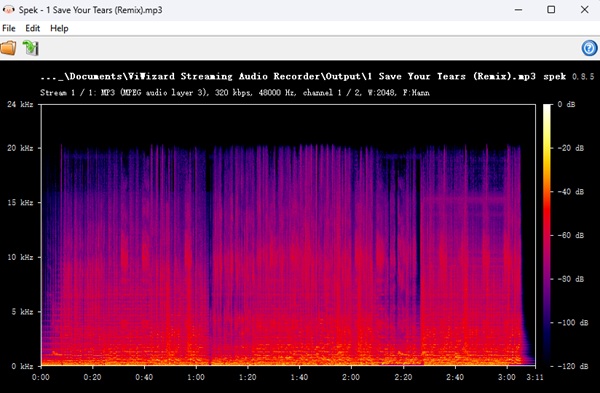Click the 15 kHz frequency axis label

click(20, 202)
